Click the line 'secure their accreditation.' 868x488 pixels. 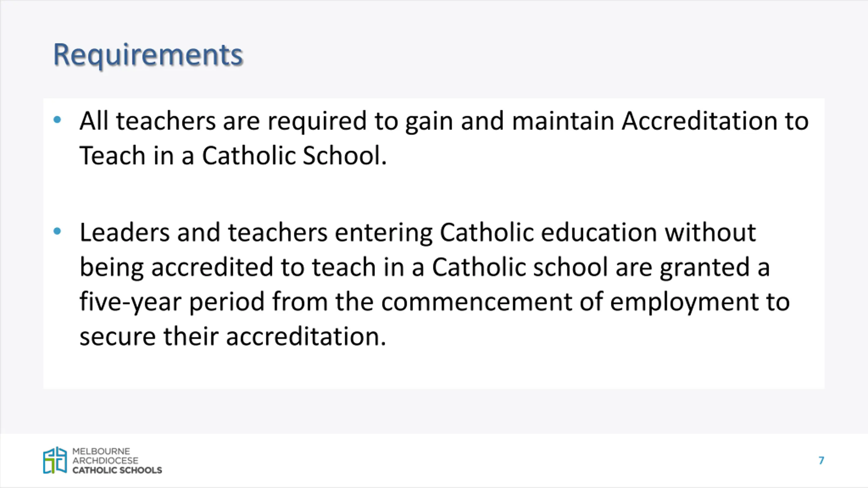click(233, 337)
